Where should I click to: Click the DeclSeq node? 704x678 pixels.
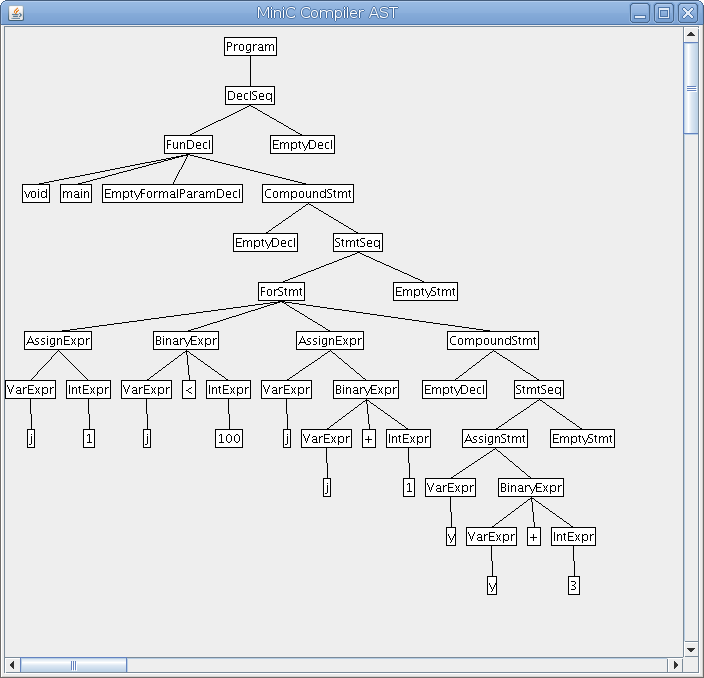(250, 96)
